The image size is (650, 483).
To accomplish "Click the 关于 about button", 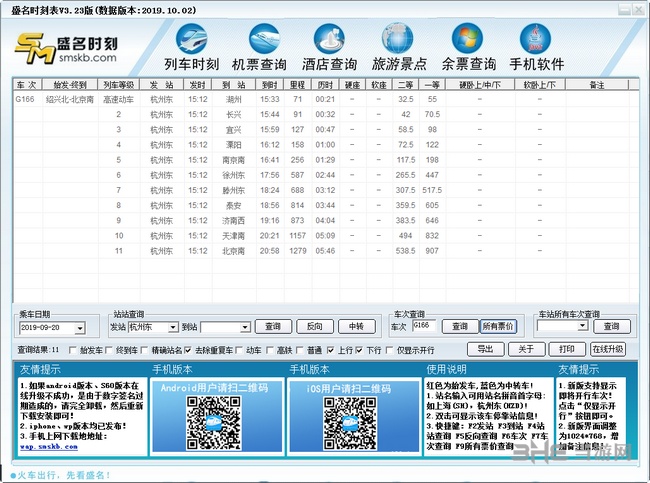I will coord(526,349).
